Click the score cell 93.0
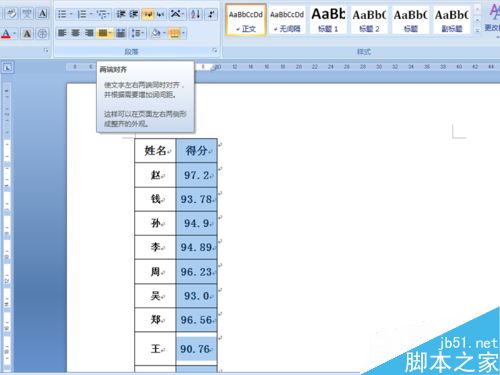Viewport: 500px width, 375px height. [x=197, y=296]
